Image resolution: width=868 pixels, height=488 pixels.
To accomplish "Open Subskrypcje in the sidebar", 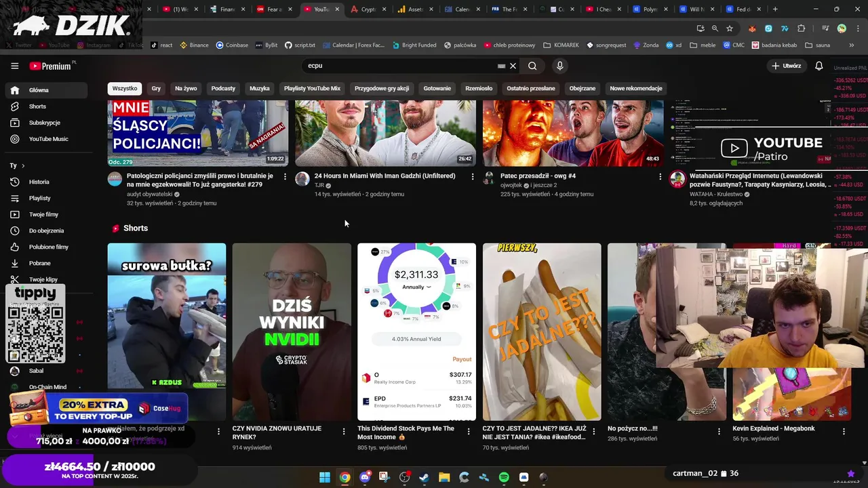I will [x=45, y=123].
